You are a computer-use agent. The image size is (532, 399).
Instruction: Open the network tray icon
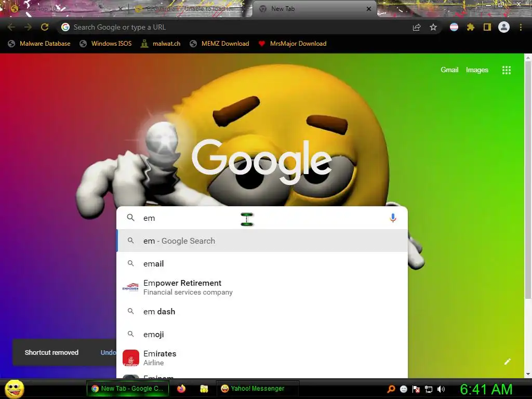click(x=429, y=389)
